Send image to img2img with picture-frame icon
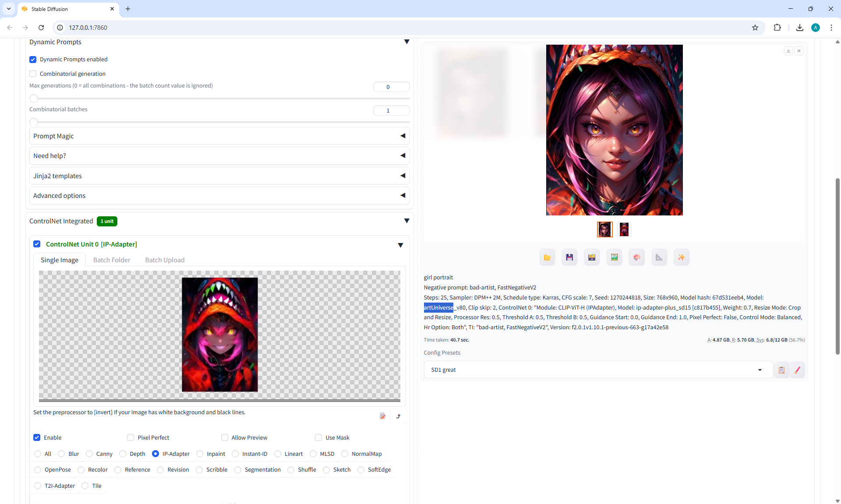 614,257
